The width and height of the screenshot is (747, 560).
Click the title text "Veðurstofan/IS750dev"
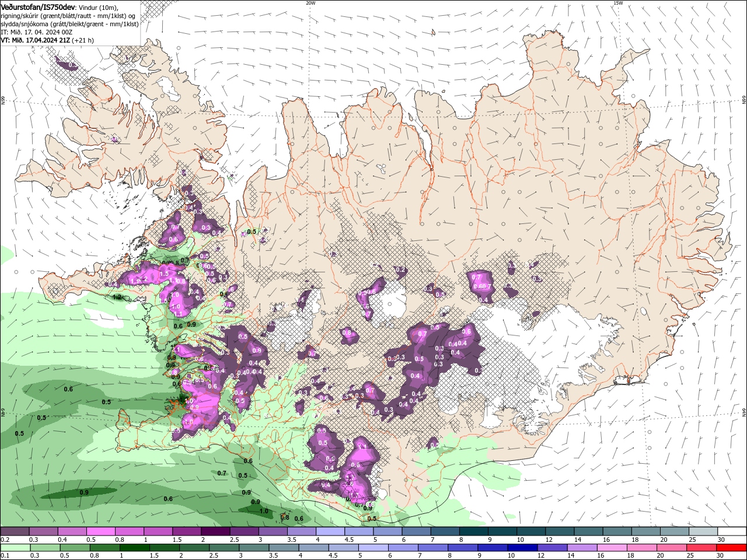[38, 7]
